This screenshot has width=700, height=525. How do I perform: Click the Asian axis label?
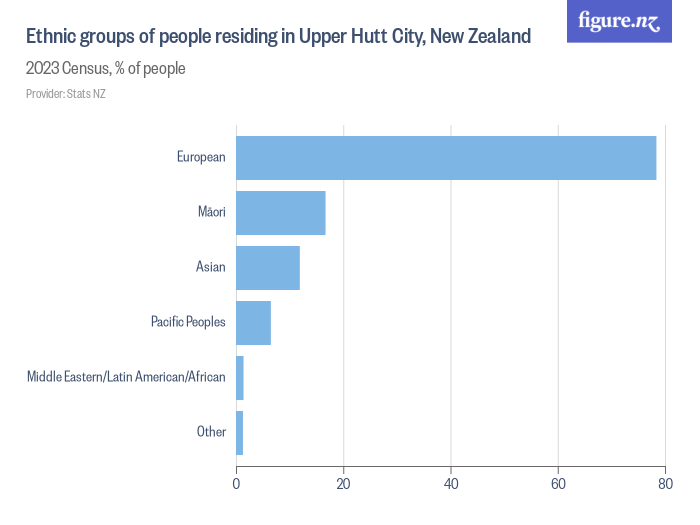click(211, 267)
